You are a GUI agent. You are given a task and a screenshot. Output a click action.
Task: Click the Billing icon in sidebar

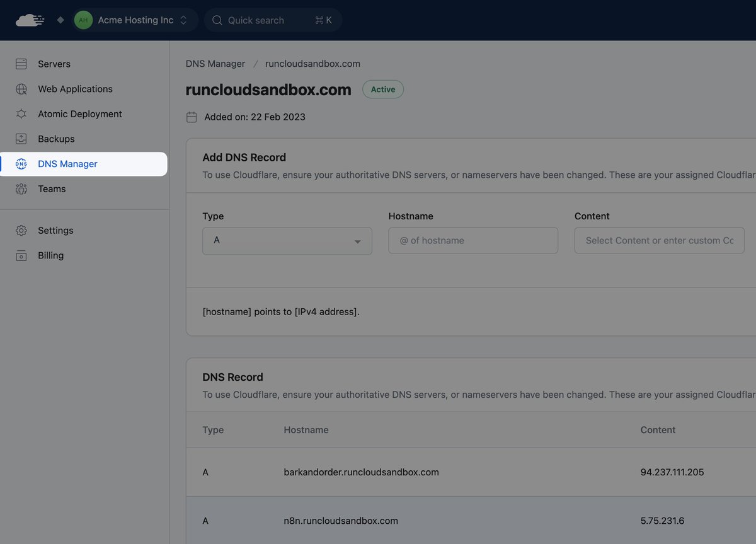[x=21, y=255]
